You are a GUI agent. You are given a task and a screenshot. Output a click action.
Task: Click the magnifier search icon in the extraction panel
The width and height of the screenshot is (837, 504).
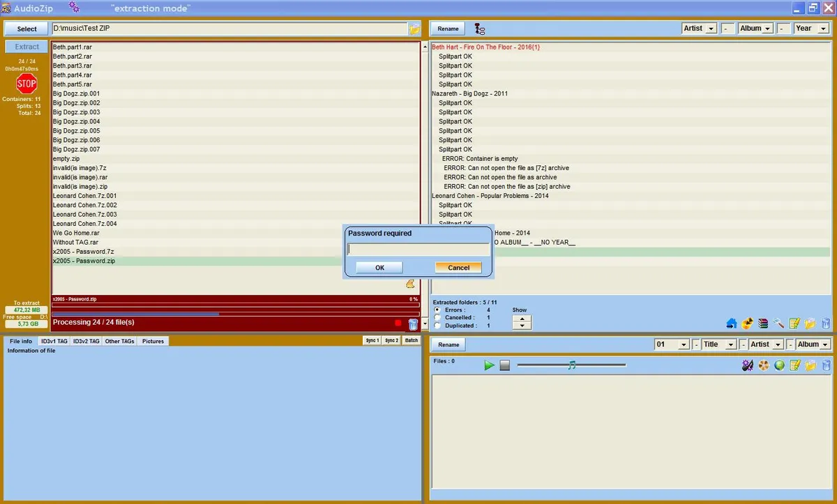pos(778,323)
